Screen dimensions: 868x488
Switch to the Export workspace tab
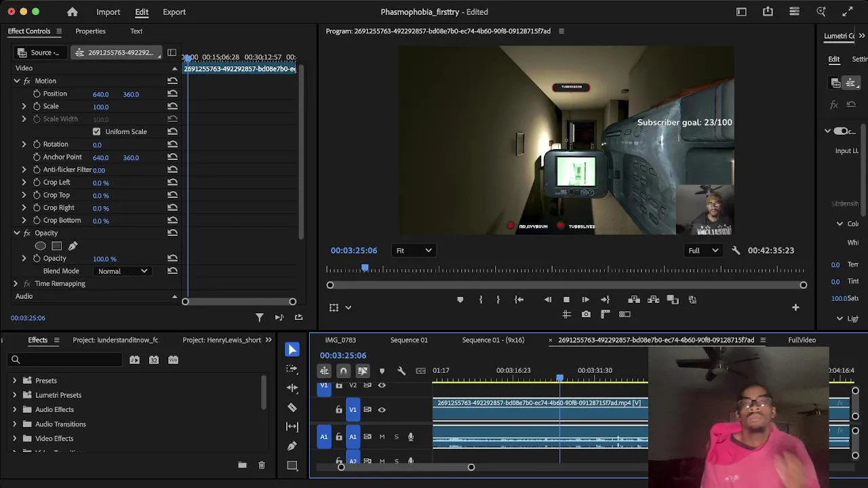174,12
